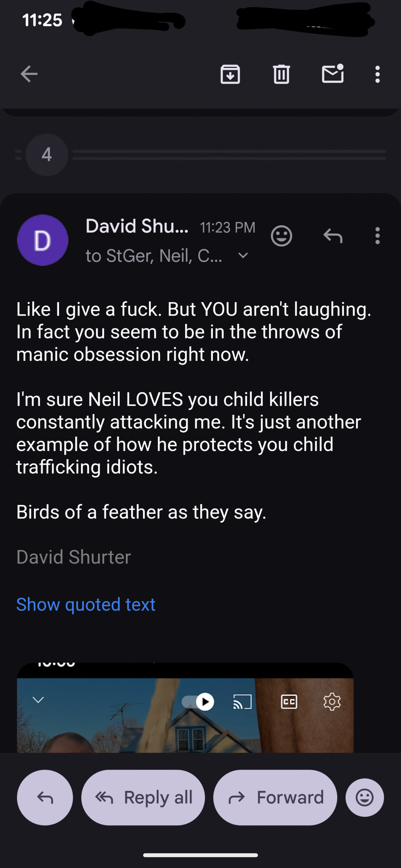Expand the 4 collapsed messages
The width and height of the screenshot is (401, 868).
[47, 155]
